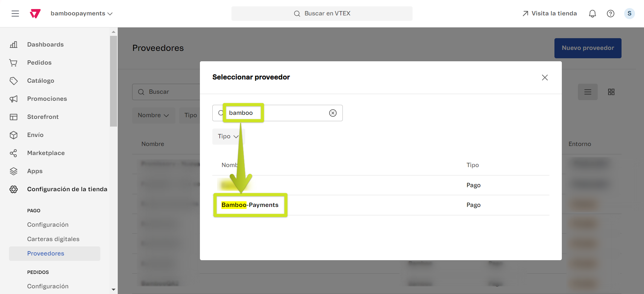Viewport: 644px width, 294px height.
Task: Open Configuración under PEDIDOS
Action: (48, 286)
